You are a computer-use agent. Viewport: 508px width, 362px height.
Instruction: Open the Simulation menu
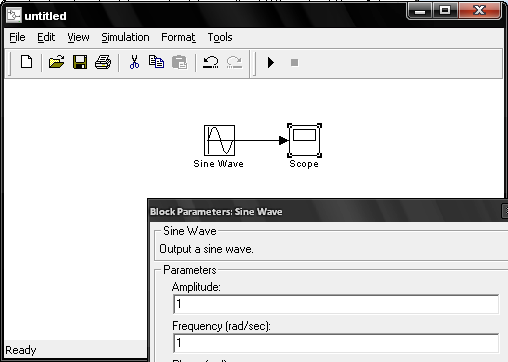[x=125, y=37]
